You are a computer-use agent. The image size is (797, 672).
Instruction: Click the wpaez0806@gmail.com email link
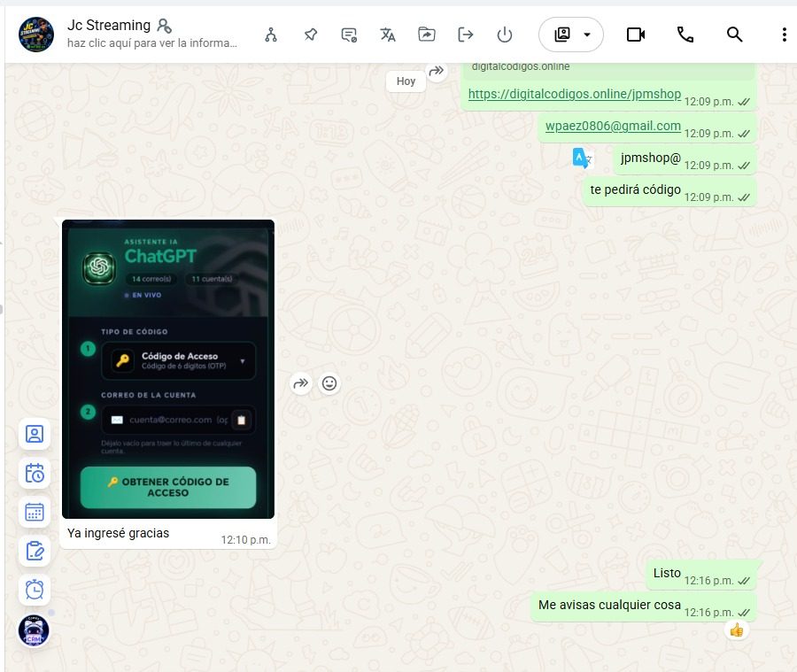tap(613, 126)
